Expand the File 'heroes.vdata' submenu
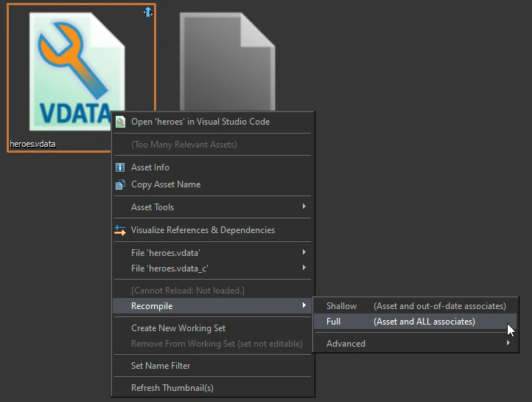 304,253
